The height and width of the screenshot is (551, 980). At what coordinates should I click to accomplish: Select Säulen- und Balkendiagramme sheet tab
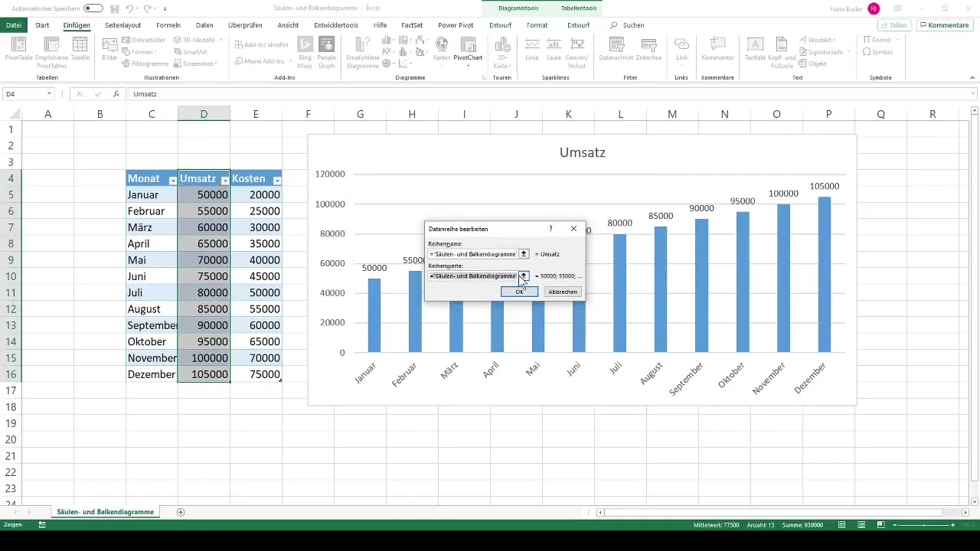(x=105, y=511)
